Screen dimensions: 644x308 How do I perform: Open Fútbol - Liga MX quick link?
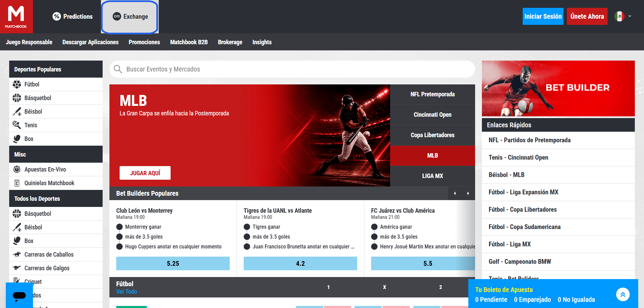coord(558,244)
